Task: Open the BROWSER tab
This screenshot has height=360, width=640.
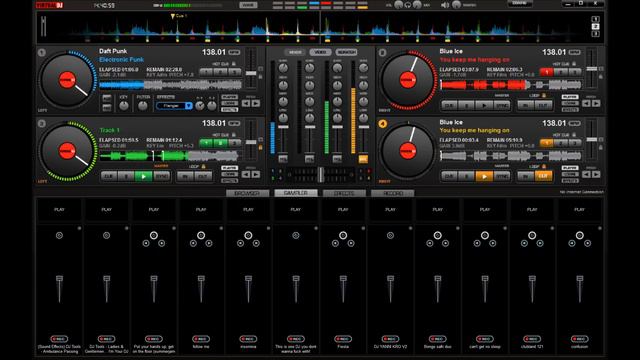Action: pos(247,193)
